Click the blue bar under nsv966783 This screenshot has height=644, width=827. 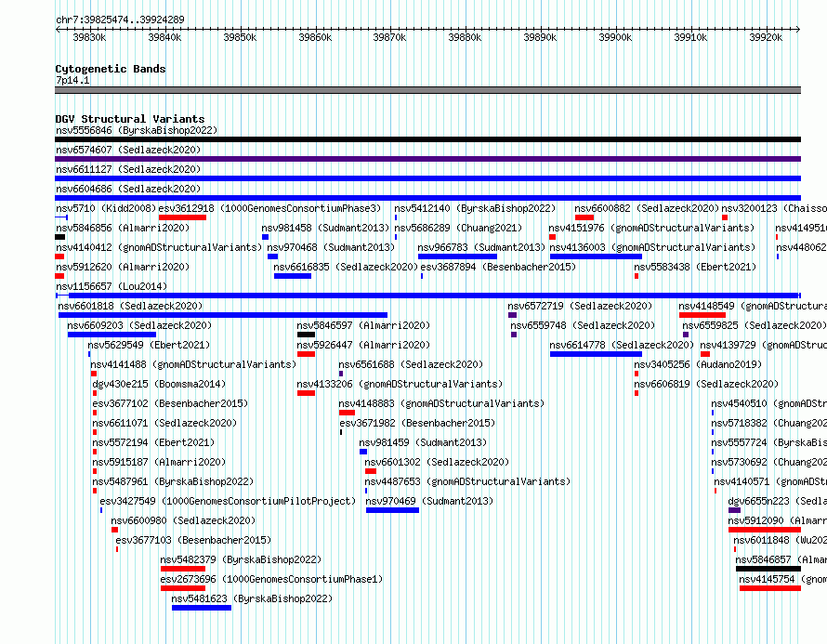click(x=457, y=256)
